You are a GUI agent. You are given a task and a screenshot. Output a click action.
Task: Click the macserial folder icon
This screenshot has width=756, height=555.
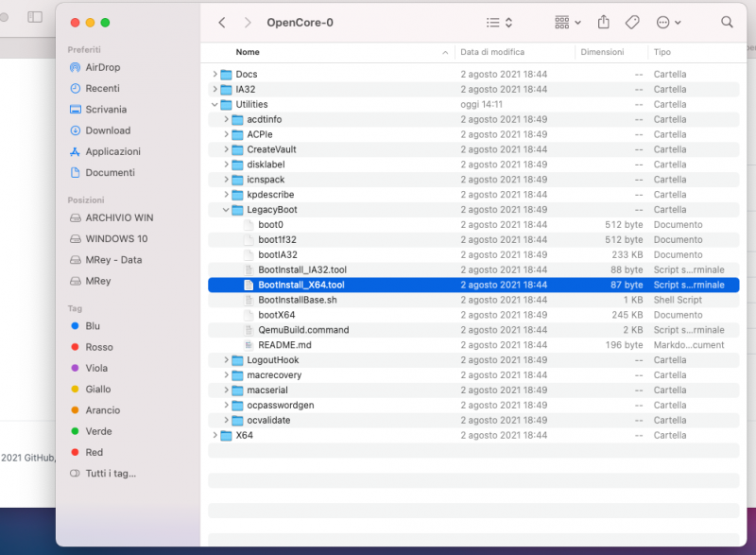238,390
